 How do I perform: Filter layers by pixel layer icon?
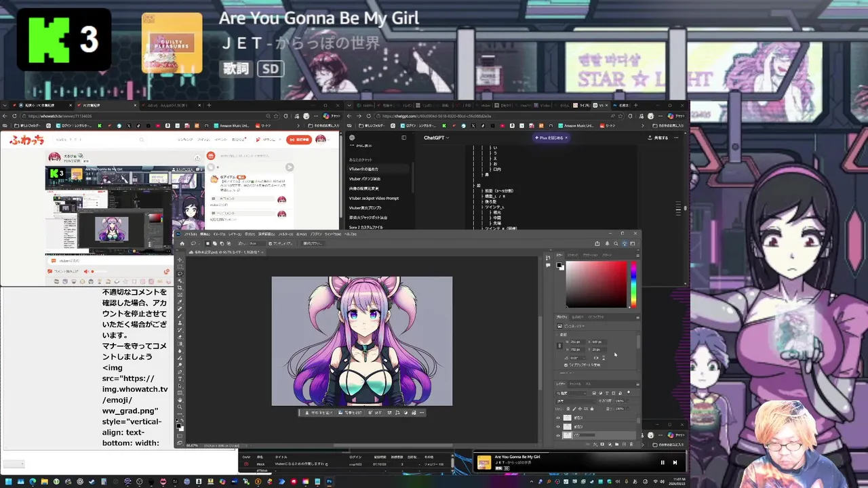tap(594, 393)
